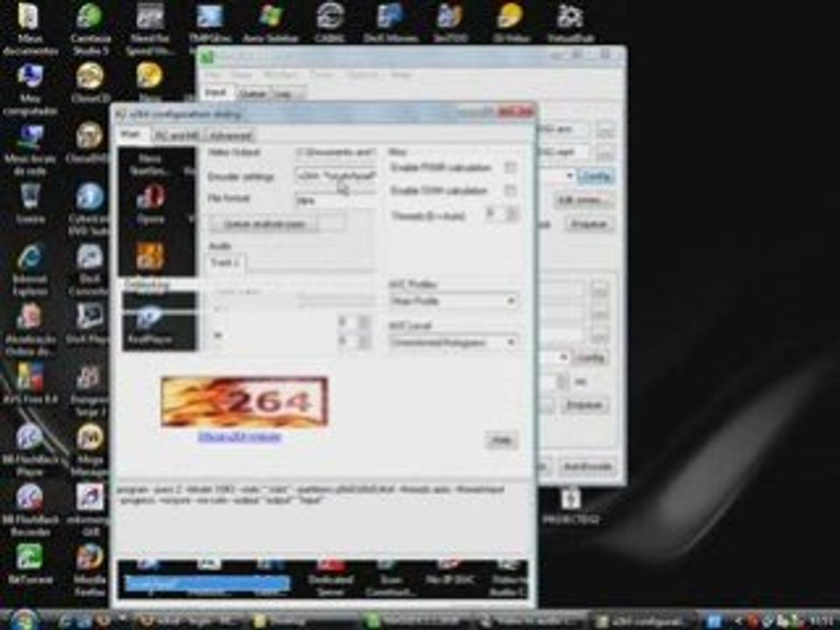Click the x264 flame logo image

[x=244, y=402]
